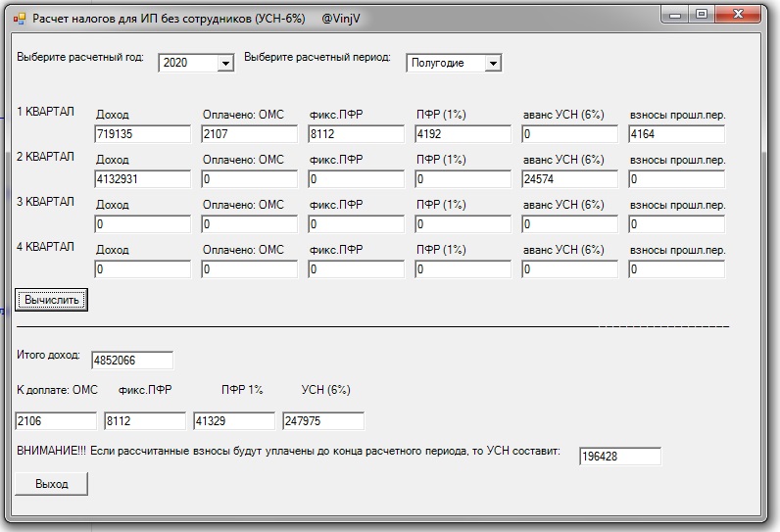Click the Выход button

point(52,484)
